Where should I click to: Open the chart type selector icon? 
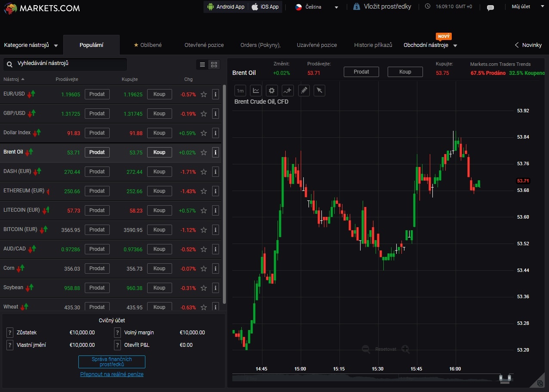(256, 90)
